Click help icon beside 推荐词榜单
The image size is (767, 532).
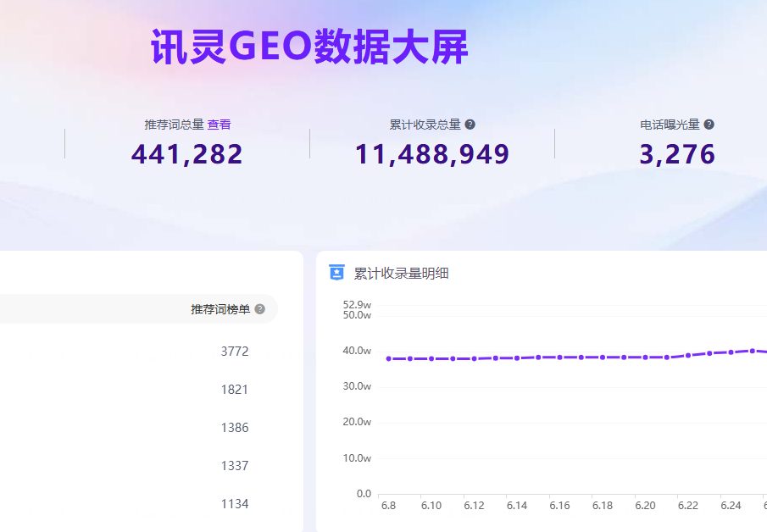point(260,309)
